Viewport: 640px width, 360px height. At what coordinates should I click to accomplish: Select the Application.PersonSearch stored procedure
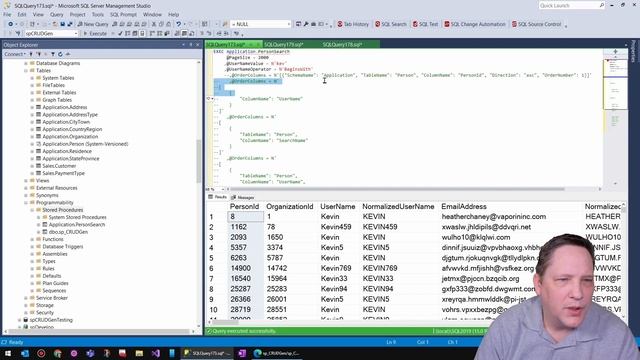pyautogui.click(x=77, y=224)
